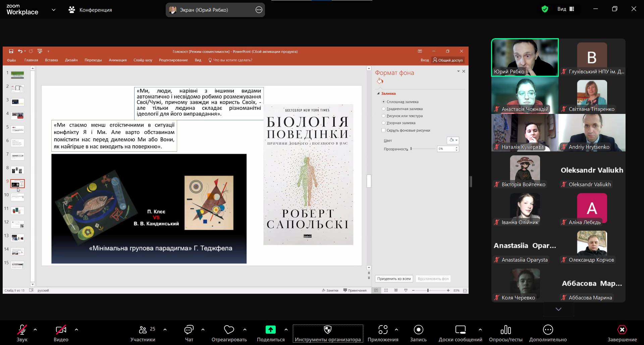
Task: Show more participants with down chevron
Action: (558, 309)
